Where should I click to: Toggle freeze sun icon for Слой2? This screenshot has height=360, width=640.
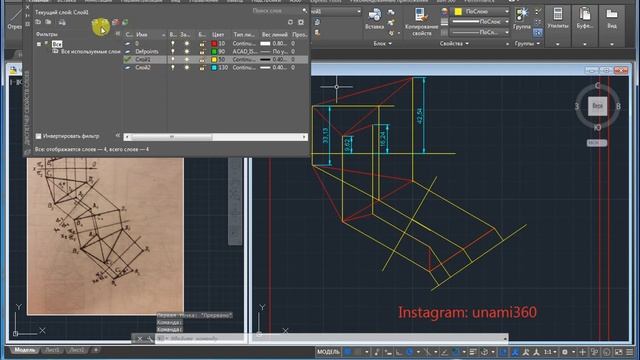click(187, 67)
